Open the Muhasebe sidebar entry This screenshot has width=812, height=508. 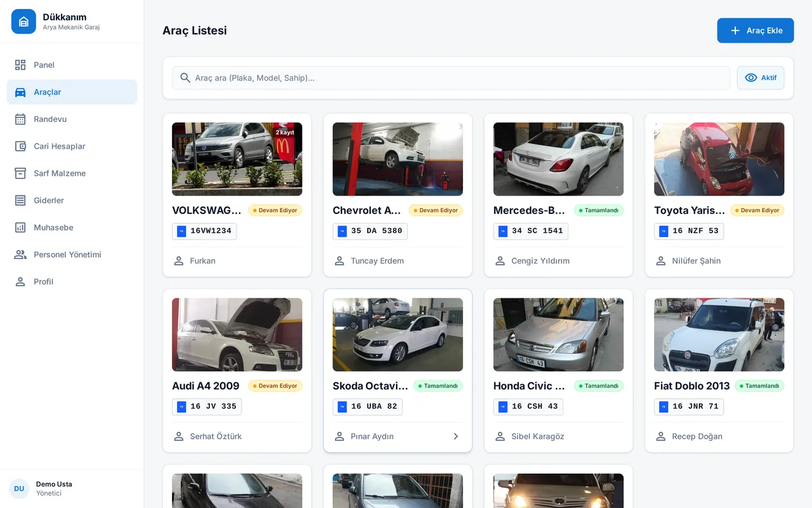pyautogui.click(x=72, y=227)
